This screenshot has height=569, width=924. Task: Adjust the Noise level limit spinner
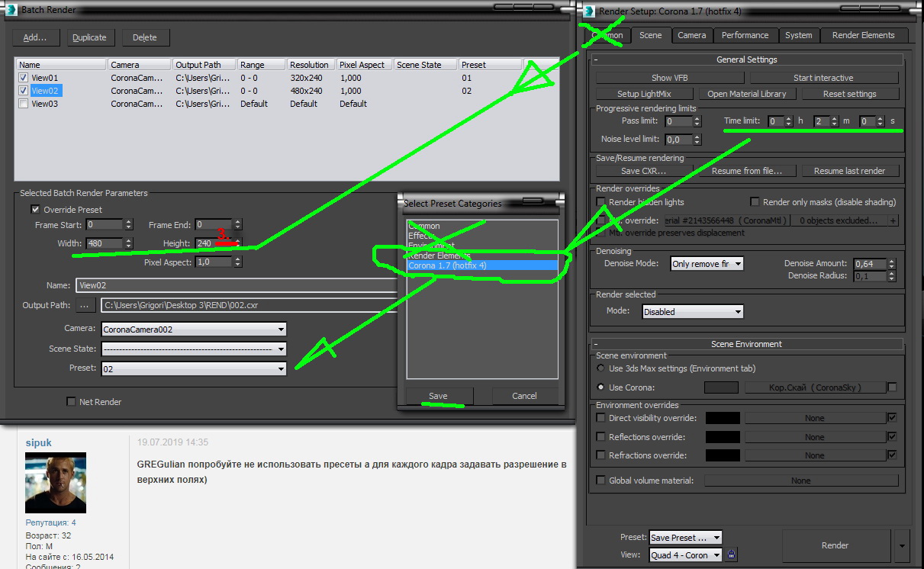pyautogui.click(x=697, y=140)
